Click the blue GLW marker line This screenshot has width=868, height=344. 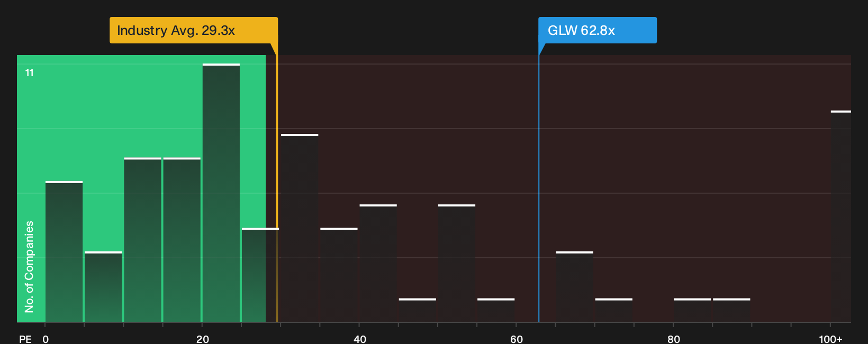click(x=539, y=188)
